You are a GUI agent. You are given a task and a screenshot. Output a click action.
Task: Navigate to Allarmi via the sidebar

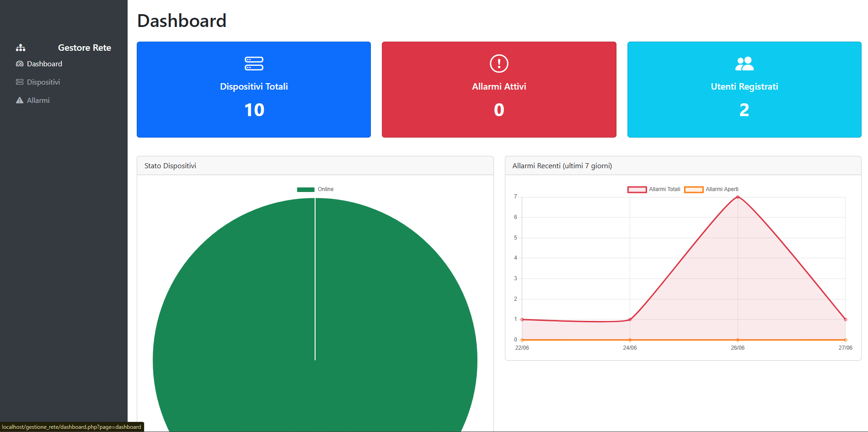(38, 100)
